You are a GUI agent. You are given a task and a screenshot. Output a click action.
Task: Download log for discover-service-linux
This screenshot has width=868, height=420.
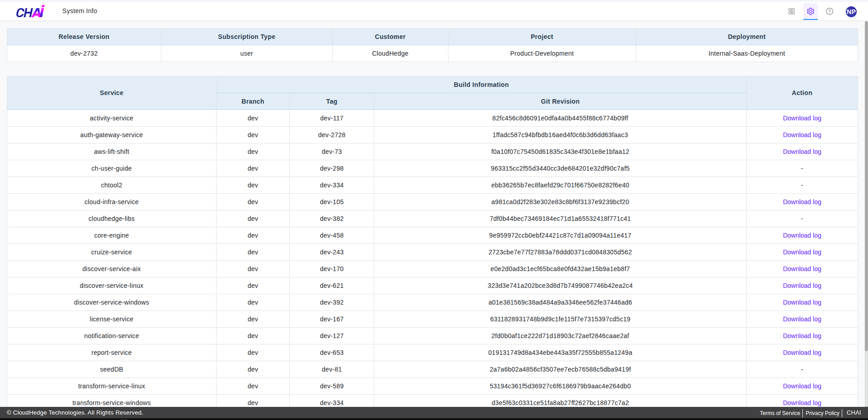coord(802,286)
